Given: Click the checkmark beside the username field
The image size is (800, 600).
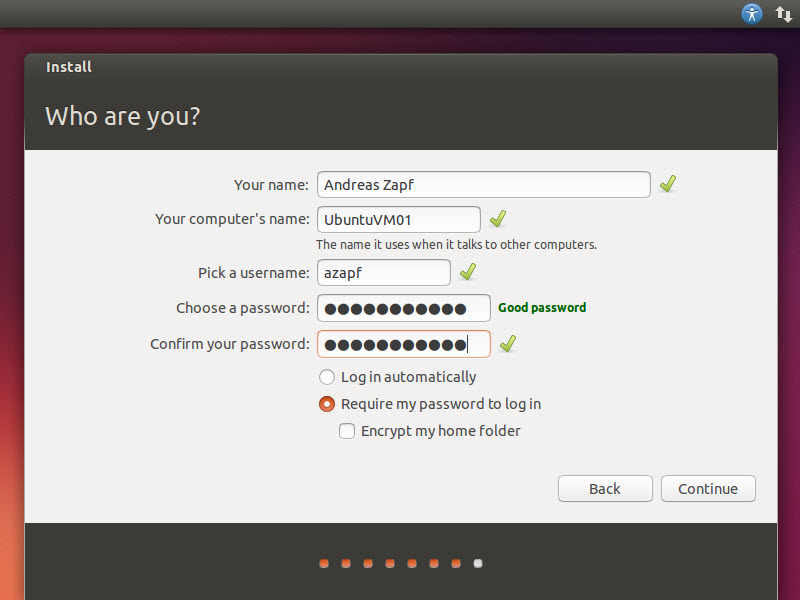Looking at the screenshot, I should (x=468, y=272).
